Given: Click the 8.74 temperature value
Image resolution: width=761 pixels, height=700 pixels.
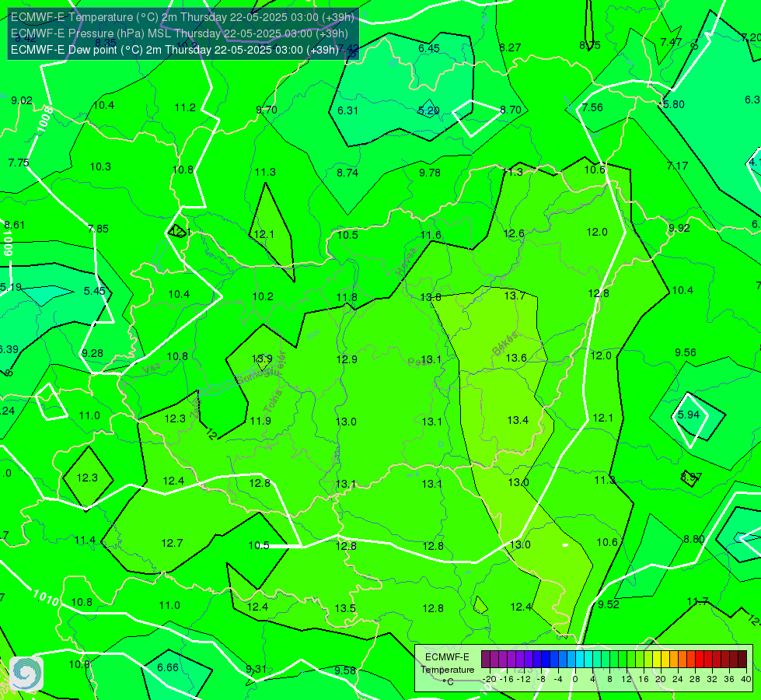Looking at the screenshot, I should 347,173.
